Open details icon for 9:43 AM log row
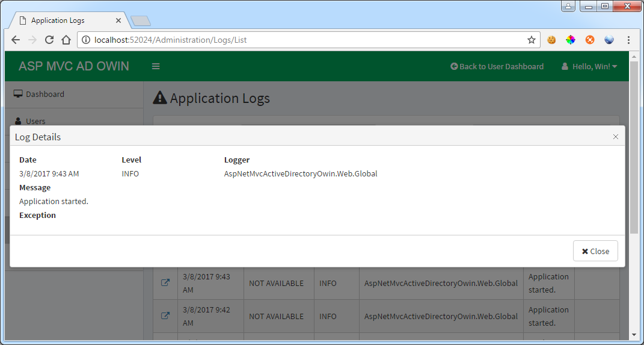 click(x=165, y=283)
